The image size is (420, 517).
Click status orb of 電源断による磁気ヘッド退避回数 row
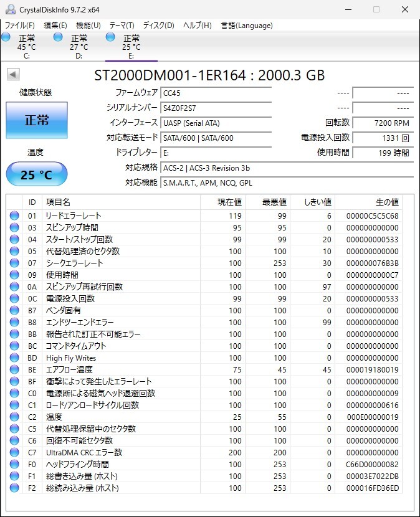[14, 393]
